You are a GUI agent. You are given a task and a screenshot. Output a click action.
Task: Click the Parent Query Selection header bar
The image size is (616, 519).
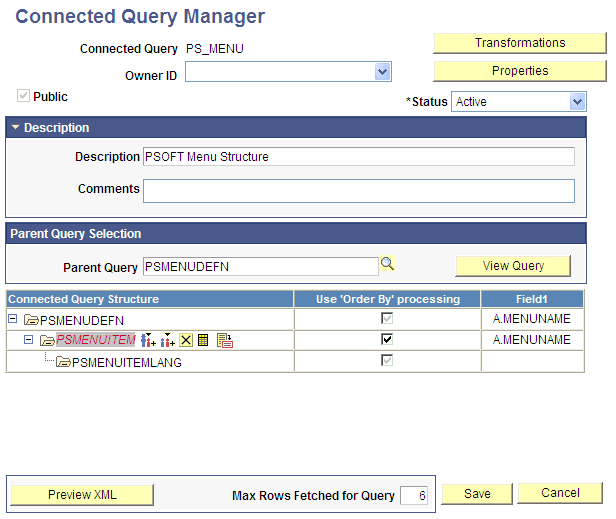point(296,233)
